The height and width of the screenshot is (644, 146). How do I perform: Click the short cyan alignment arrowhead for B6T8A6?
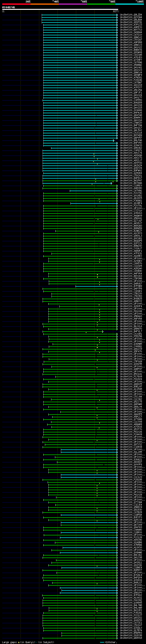pos(112,183)
